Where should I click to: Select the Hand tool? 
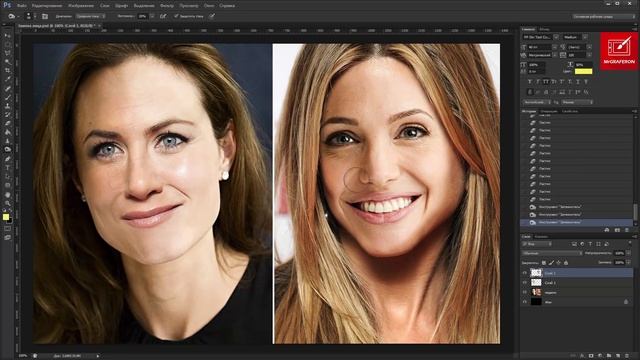[x=7, y=195]
